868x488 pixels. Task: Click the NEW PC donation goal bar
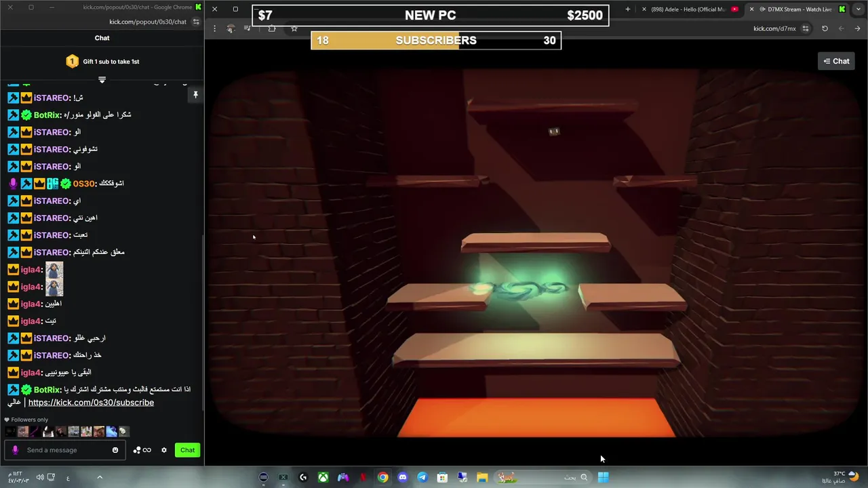point(430,16)
